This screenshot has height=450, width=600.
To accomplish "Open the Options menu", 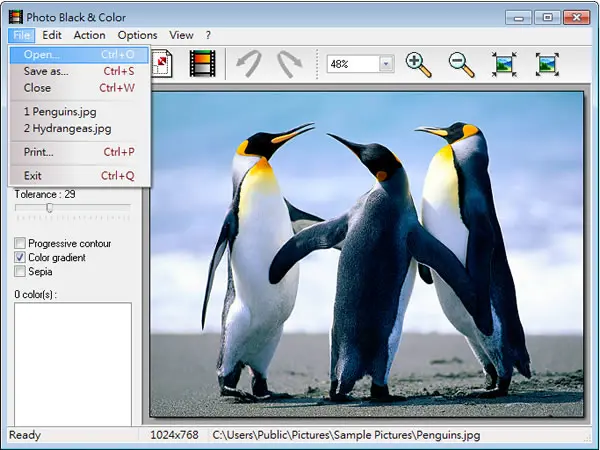I will pyautogui.click(x=137, y=35).
